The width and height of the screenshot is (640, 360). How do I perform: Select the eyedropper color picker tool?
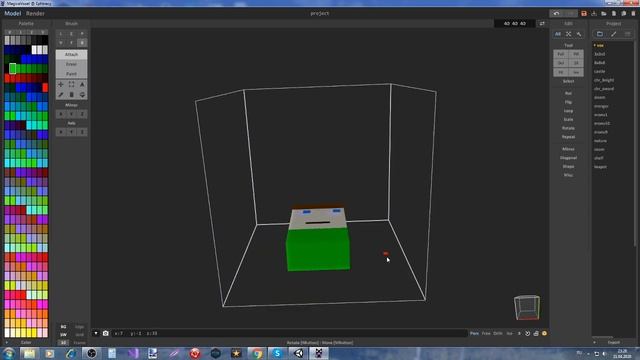(x=61, y=95)
